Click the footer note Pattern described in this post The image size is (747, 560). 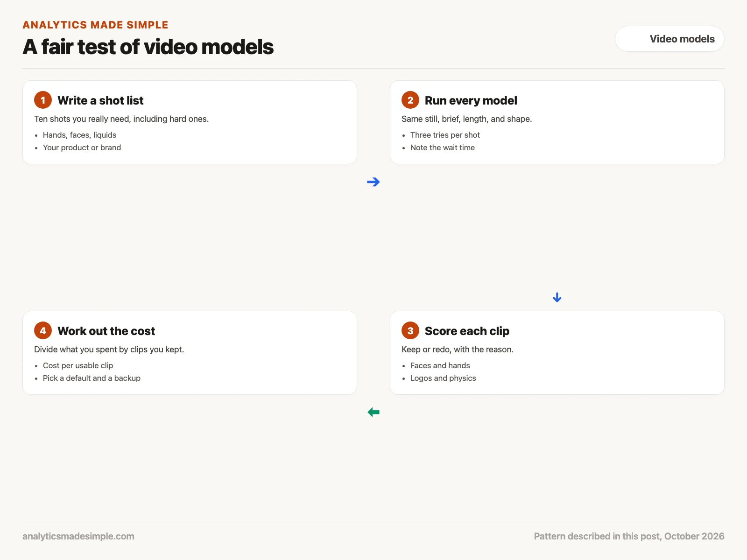(629, 536)
